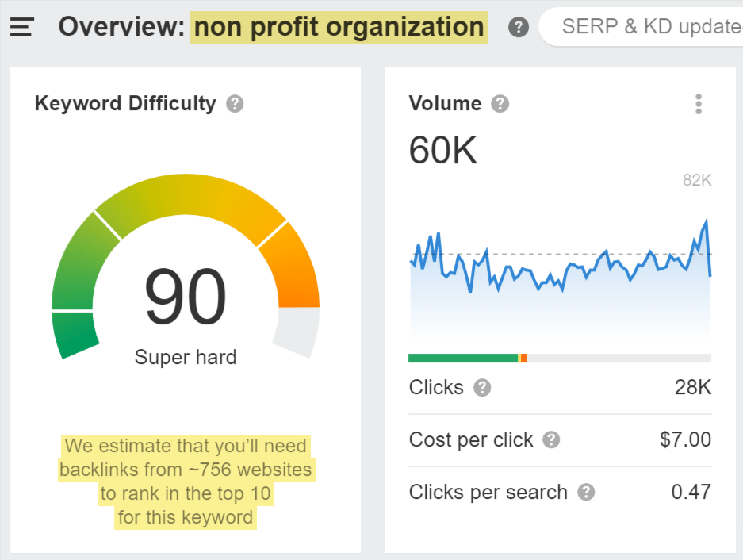The height and width of the screenshot is (560, 743).
Task: Click the Super hard difficulty label
Action: (185, 357)
